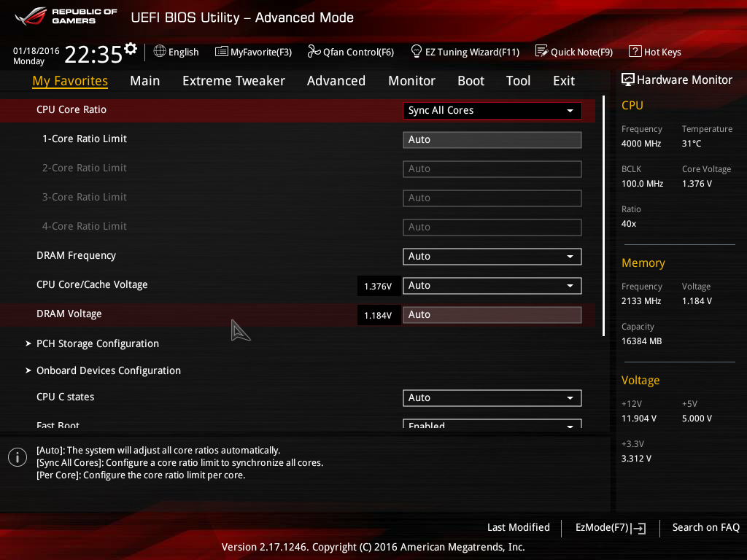Click the info circle icon in help area
The image size is (747, 560).
(18, 457)
